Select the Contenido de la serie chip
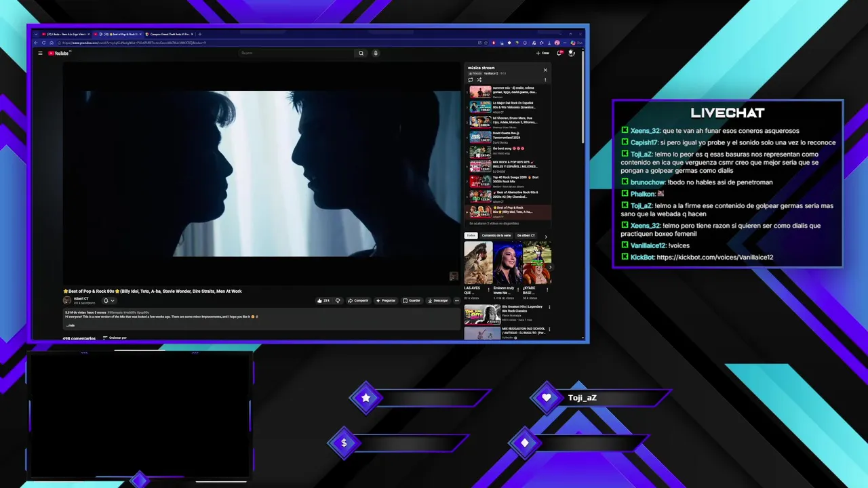This screenshot has height=488, width=868. 496,235
